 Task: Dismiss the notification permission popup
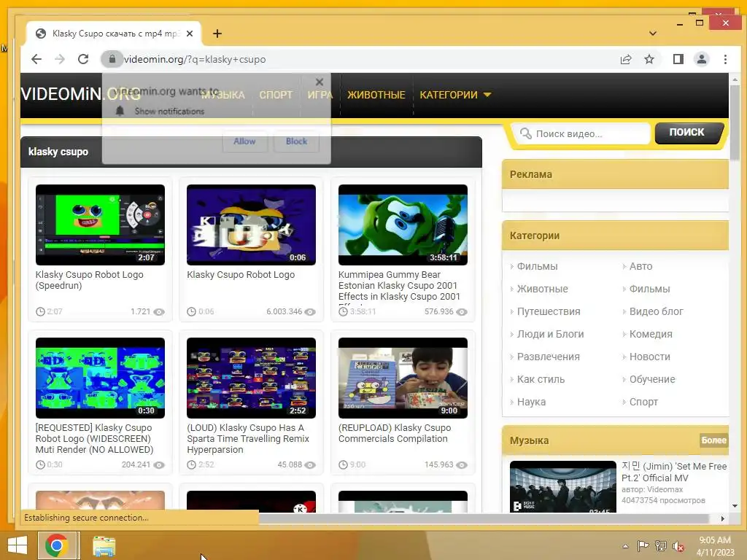pos(320,82)
